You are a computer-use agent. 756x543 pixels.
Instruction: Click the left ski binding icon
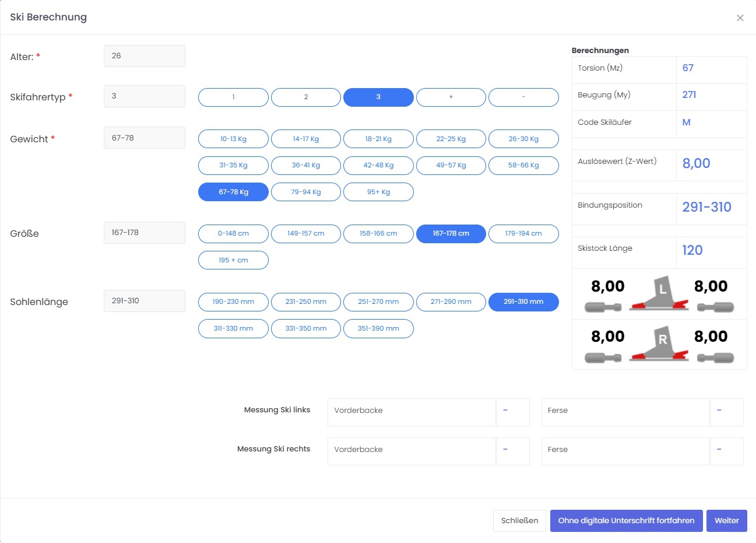pos(659,293)
